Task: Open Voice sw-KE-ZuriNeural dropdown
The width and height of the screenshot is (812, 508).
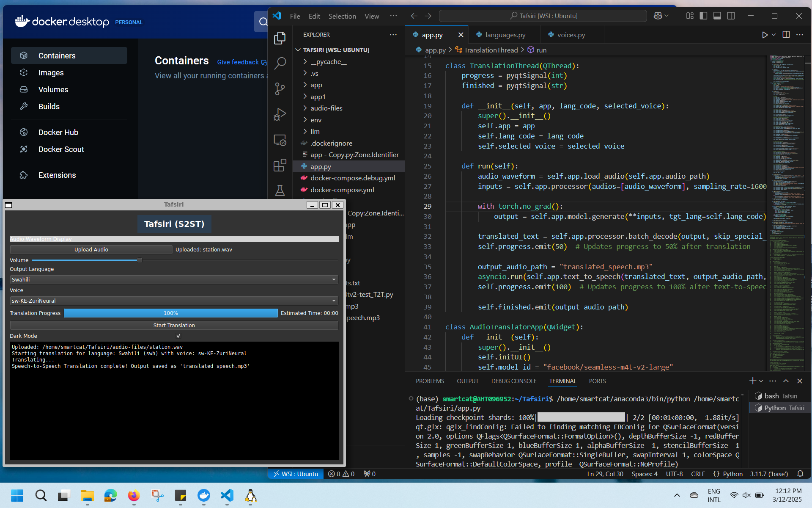Action: pyautogui.click(x=174, y=301)
